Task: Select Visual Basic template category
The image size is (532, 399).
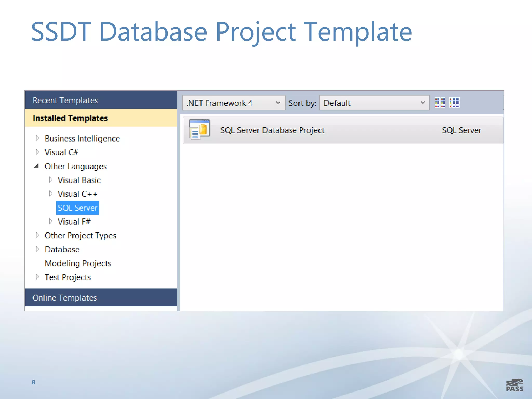Action: [79, 180]
